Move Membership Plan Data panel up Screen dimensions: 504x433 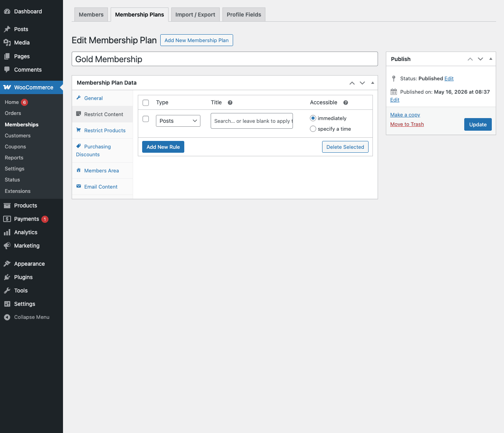click(x=352, y=83)
